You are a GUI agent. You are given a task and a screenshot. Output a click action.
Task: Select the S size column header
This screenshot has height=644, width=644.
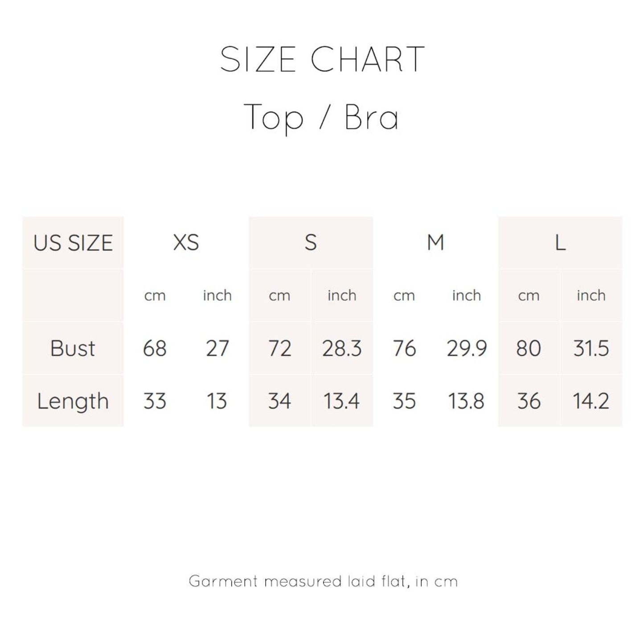[x=311, y=243]
